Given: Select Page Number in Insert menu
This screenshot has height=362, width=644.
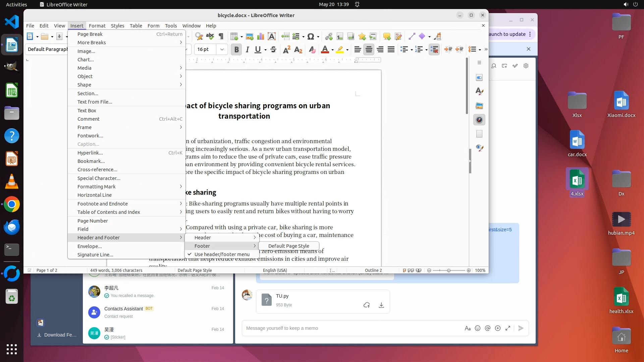Looking at the screenshot, I should pyautogui.click(x=93, y=221).
